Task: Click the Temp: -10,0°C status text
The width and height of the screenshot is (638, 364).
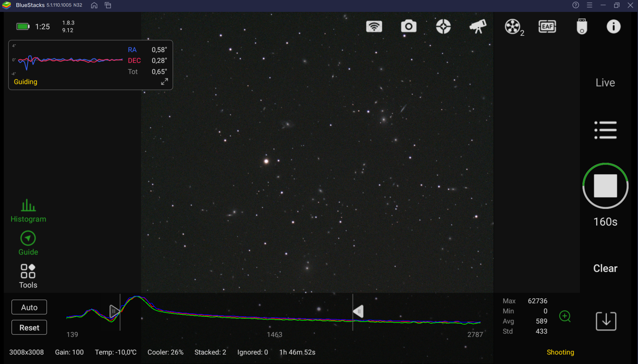Action: click(116, 352)
